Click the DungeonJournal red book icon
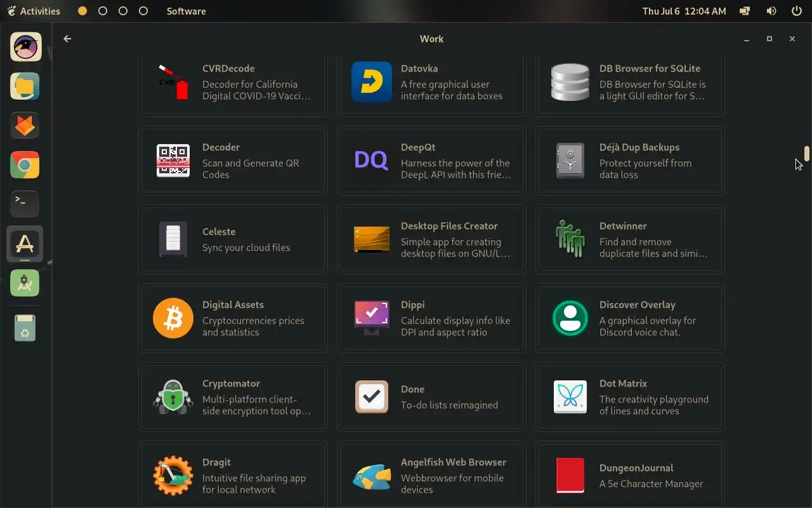 pyautogui.click(x=570, y=476)
